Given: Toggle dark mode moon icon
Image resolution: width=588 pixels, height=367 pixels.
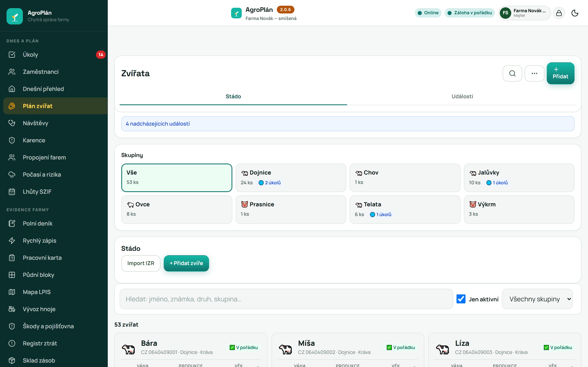Looking at the screenshot, I should (575, 13).
